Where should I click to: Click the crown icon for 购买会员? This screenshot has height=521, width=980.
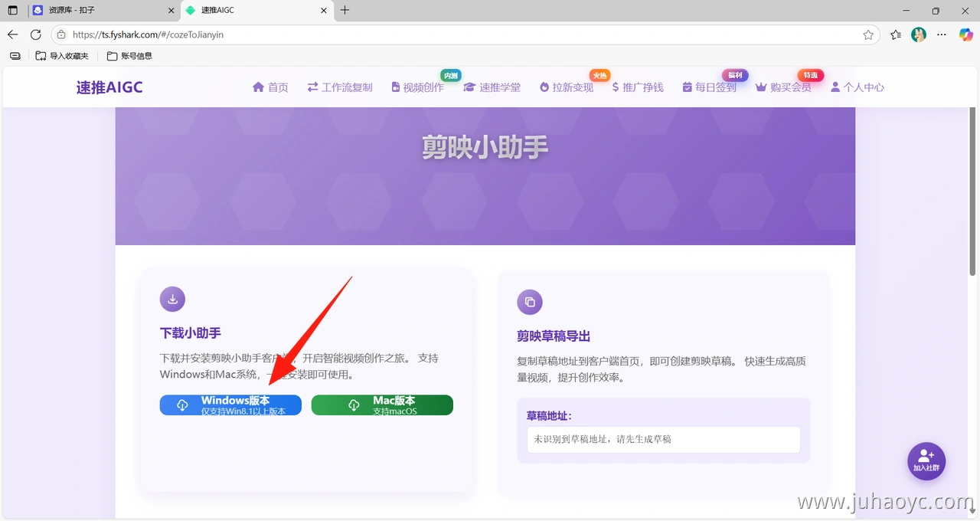click(761, 87)
